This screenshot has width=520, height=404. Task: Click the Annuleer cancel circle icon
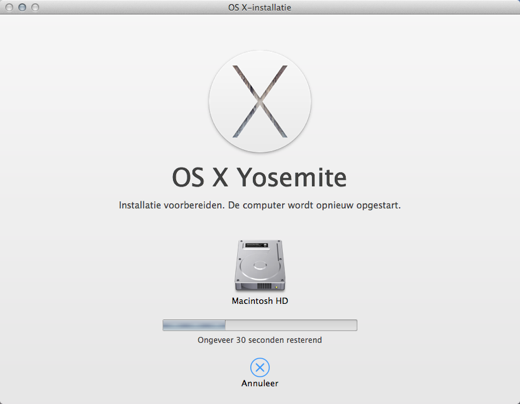(x=260, y=367)
